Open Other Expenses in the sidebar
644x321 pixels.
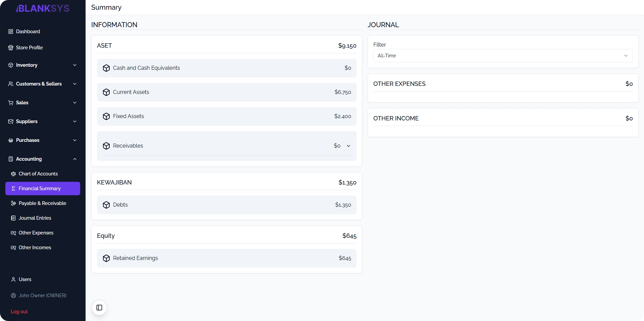point(36,233)
